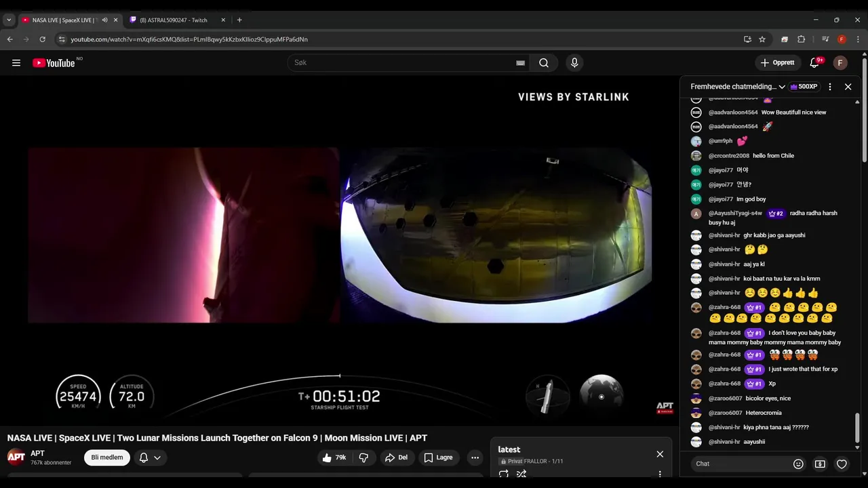The width and height of the screenshot is (868, 488).
Task: Go back to the previous page
Action: (10, 39)
